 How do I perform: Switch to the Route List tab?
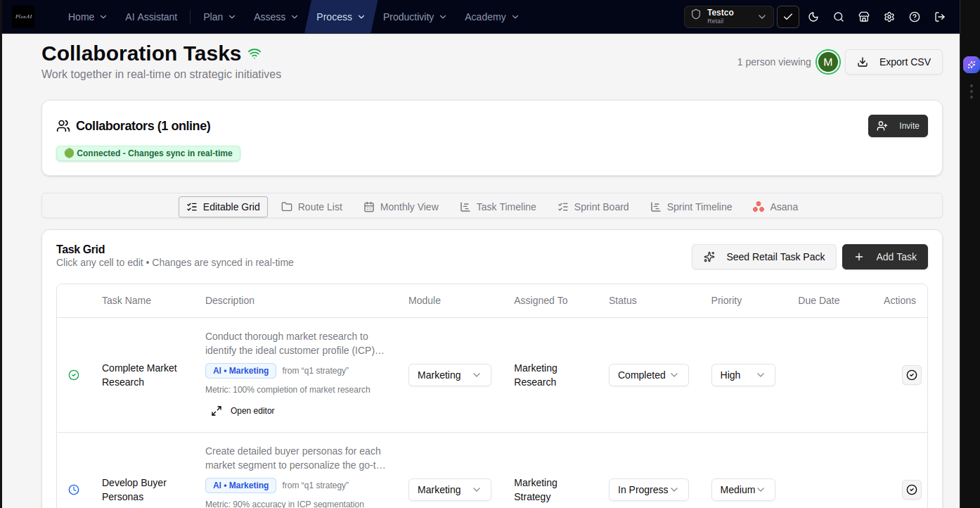(312, 207)
